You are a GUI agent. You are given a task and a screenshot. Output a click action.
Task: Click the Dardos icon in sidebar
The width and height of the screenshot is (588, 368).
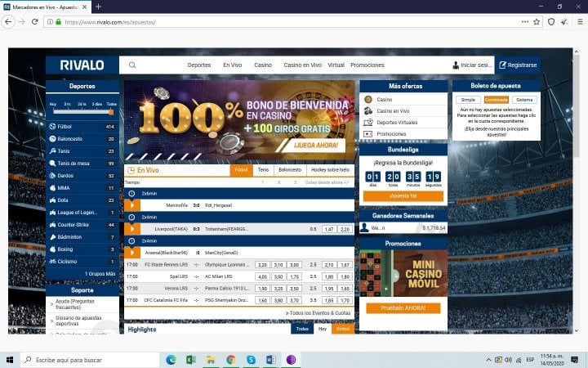(x=52, y=176)
